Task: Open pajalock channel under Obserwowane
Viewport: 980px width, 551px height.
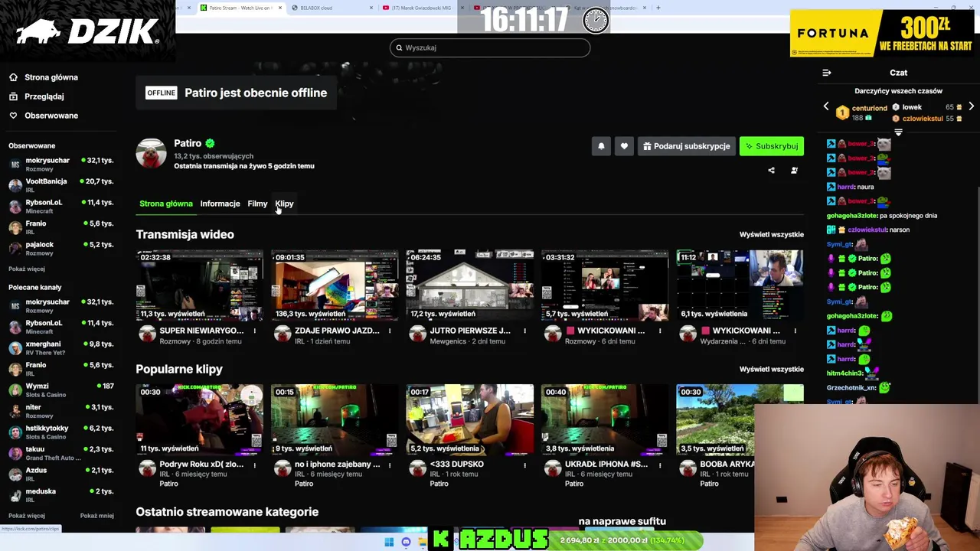Action: click(x=60, y=249)
